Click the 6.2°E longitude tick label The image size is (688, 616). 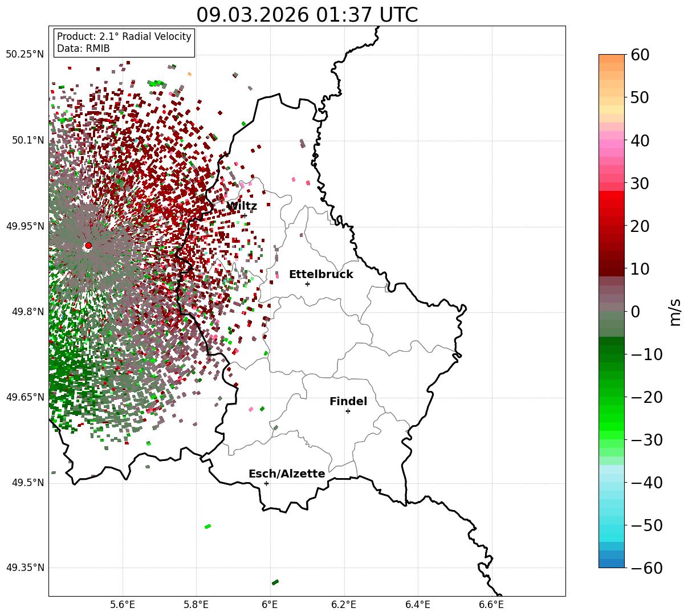point(344,604)
